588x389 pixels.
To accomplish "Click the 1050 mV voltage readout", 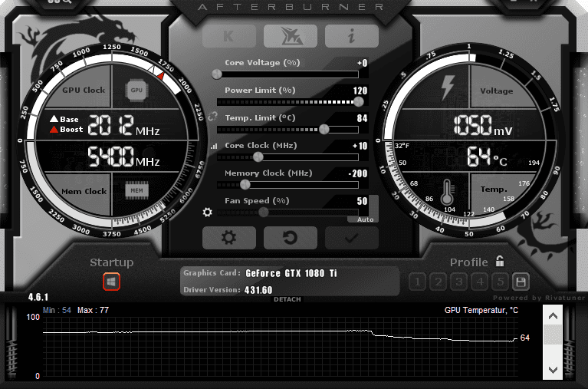I will click(483, 126).
